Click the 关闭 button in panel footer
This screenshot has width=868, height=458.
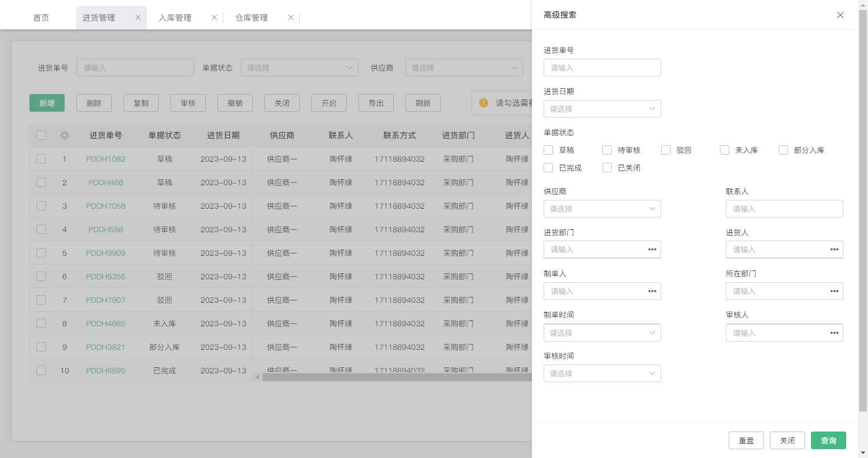point(787,440)
